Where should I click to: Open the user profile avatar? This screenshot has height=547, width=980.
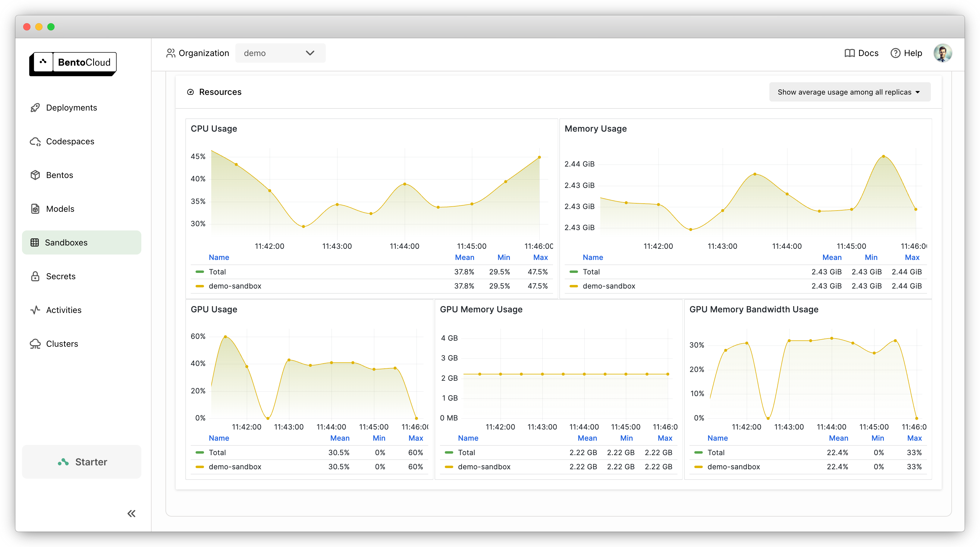point(942,53)
